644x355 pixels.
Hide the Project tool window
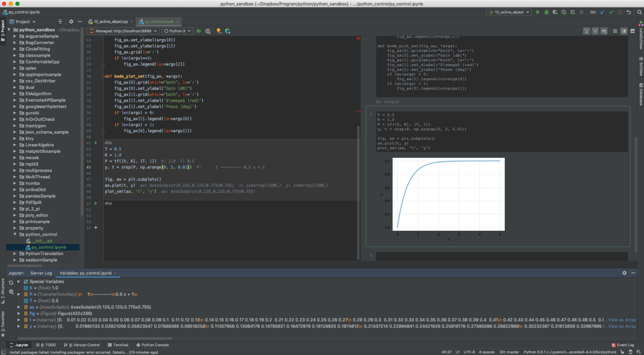[79, 21]
